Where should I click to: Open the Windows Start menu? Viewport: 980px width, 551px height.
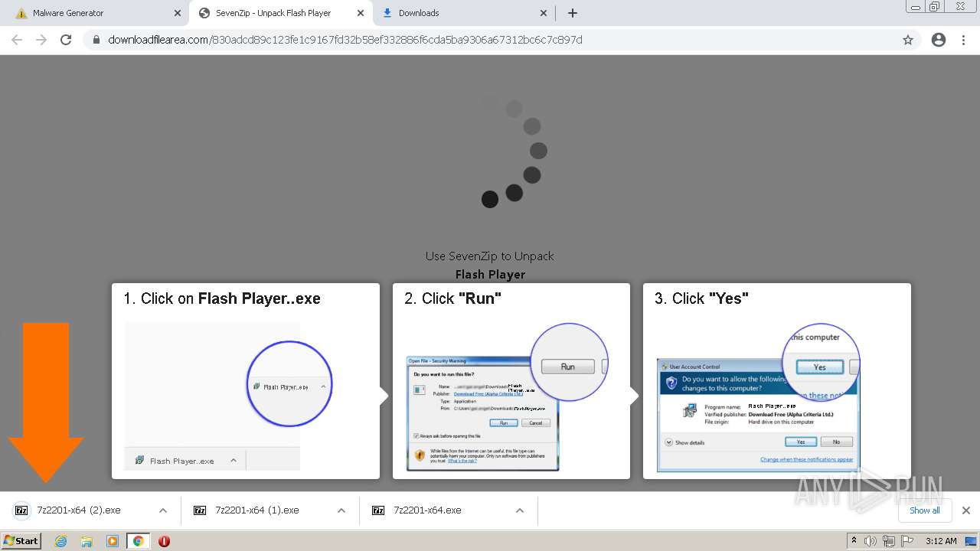tap(21, 540)
